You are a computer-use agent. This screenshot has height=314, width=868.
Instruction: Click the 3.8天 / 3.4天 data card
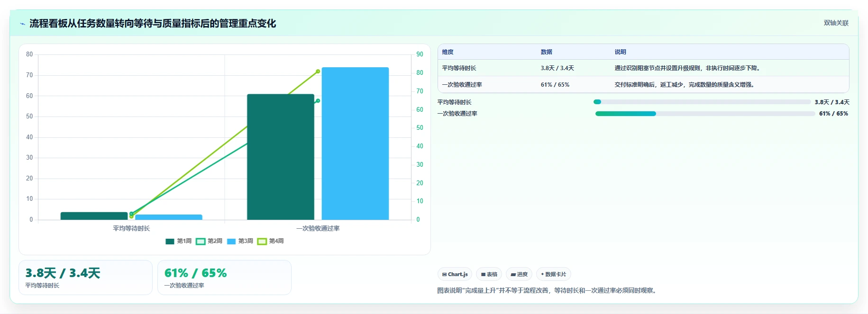click(x=85, y=278)
